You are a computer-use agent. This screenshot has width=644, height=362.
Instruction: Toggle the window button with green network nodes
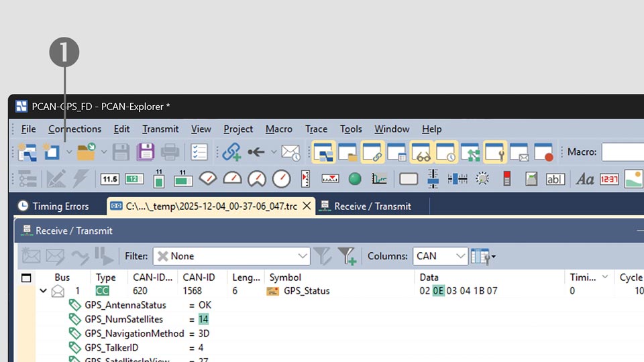click(x=470, y=152)
